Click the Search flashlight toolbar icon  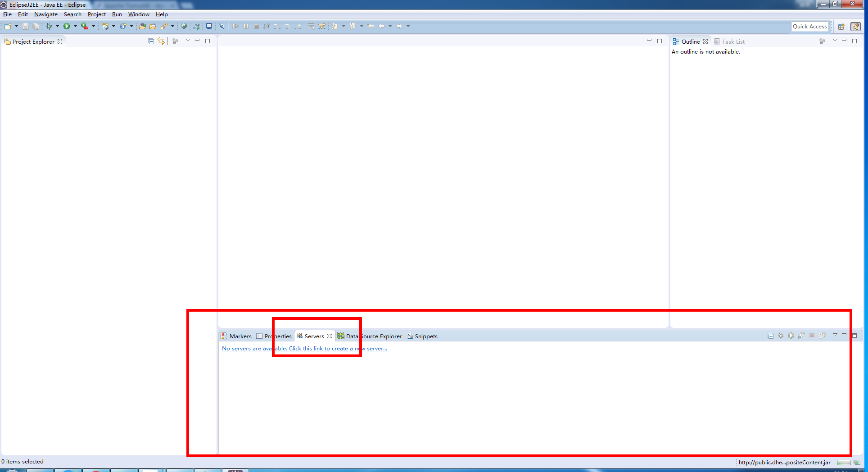(x=164, y=26)
